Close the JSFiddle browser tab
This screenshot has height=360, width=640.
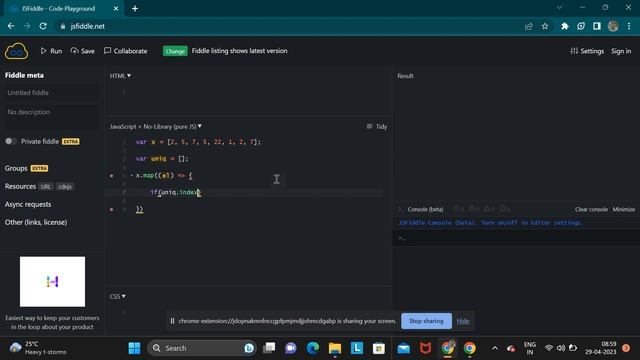[116, 8]
